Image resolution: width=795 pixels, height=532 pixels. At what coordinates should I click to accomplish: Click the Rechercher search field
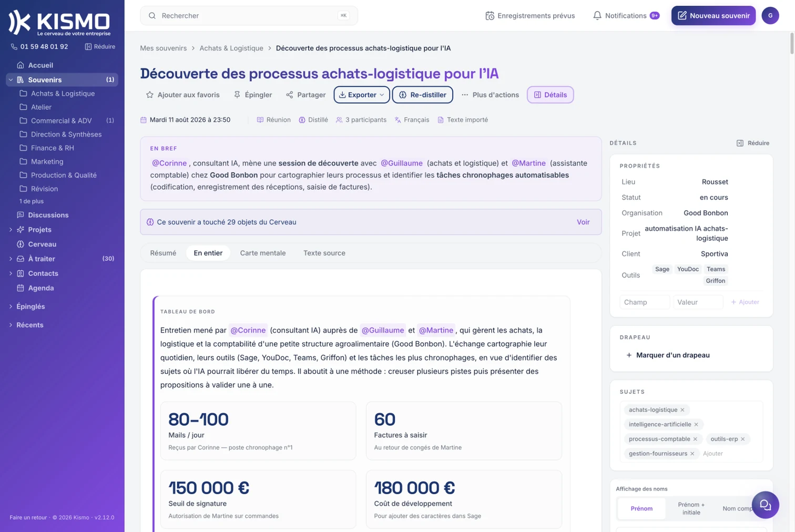tap(249, 16)
